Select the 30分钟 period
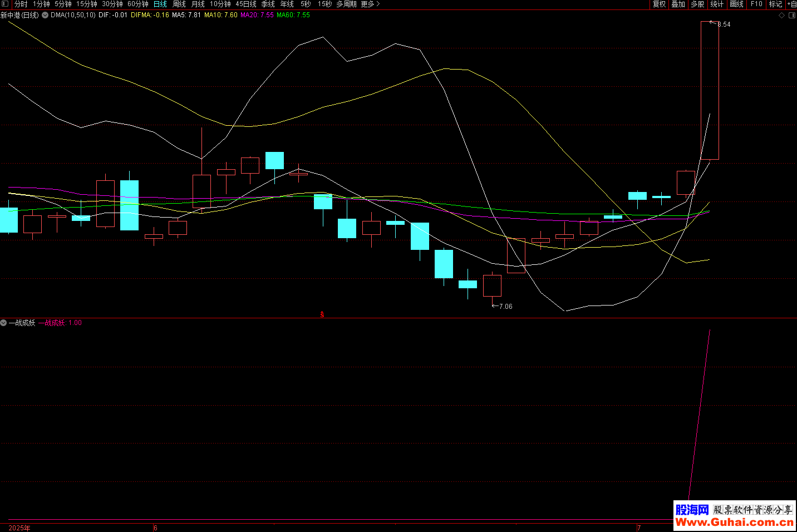The height and width of the screenshot is (532, 797). [112, 4]
